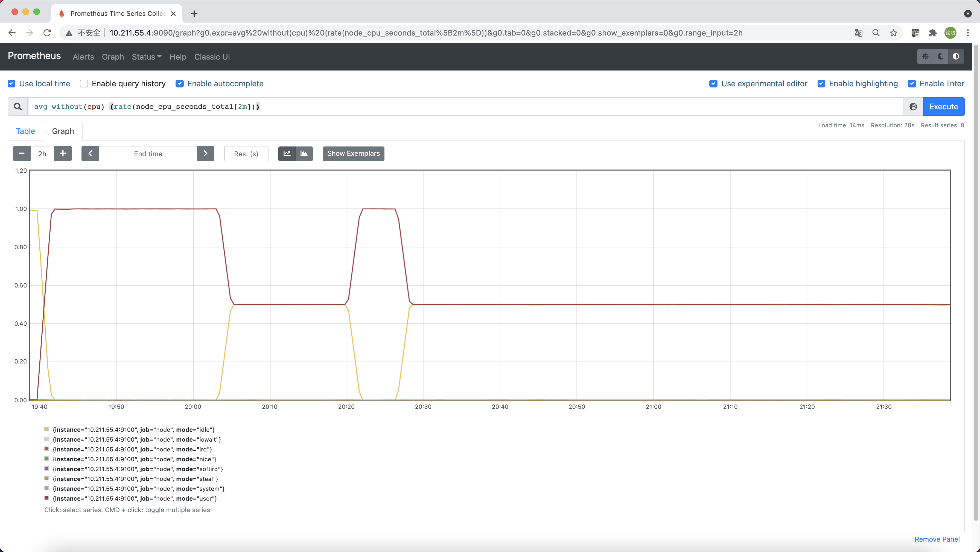Click the Res. (s) input field

tap(246, 154)
